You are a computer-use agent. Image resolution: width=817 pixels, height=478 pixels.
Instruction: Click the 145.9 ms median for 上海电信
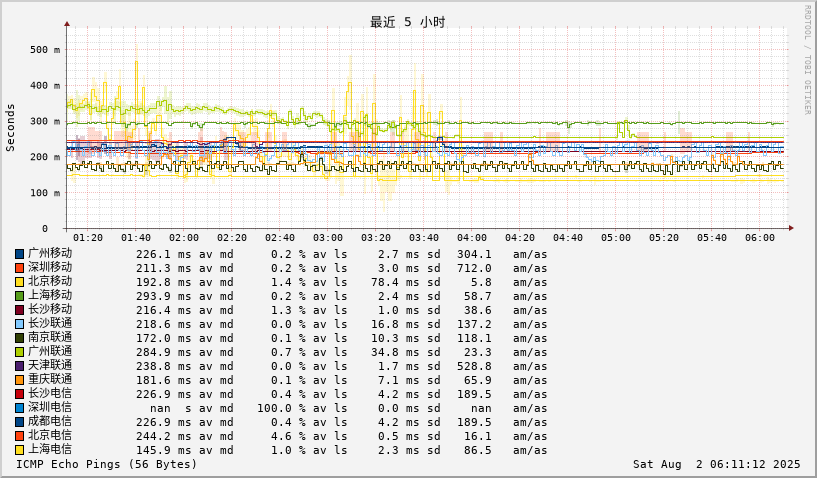coord(164,450)
